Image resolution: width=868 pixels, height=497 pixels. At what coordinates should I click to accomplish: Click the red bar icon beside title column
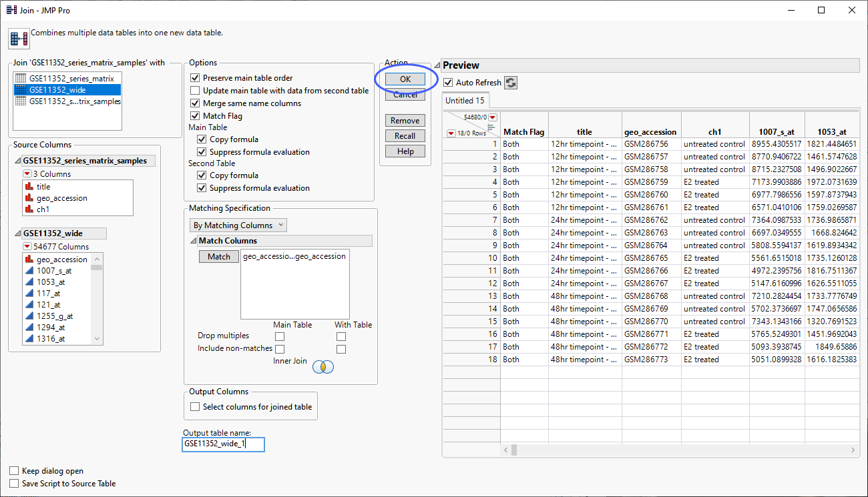click(x=29, y=187)
